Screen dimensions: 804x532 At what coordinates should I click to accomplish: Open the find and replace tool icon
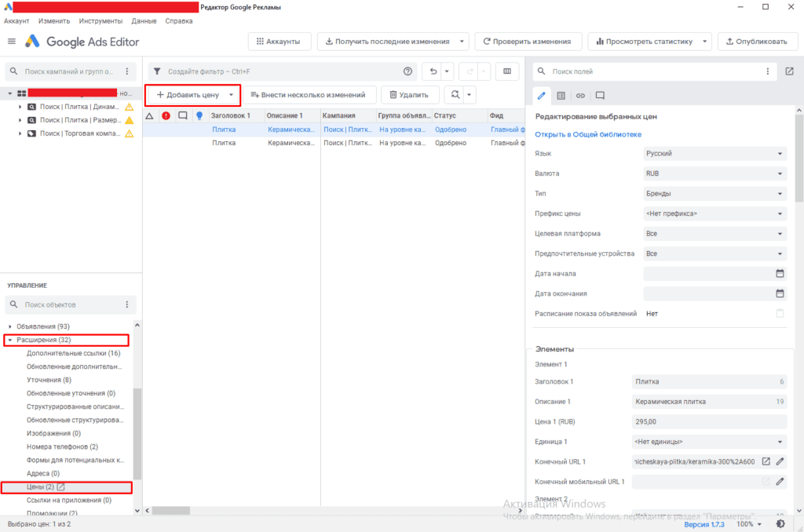(455, 95)
